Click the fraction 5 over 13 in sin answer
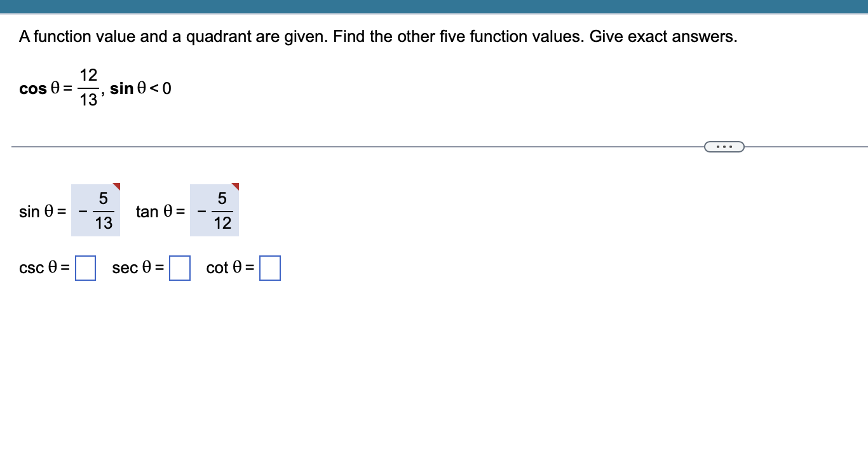Screen dimensions: 868x460 click(102, 210)
